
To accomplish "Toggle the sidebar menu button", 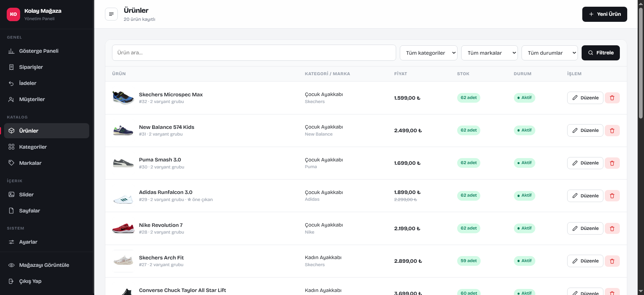I will tap(111, 14).
